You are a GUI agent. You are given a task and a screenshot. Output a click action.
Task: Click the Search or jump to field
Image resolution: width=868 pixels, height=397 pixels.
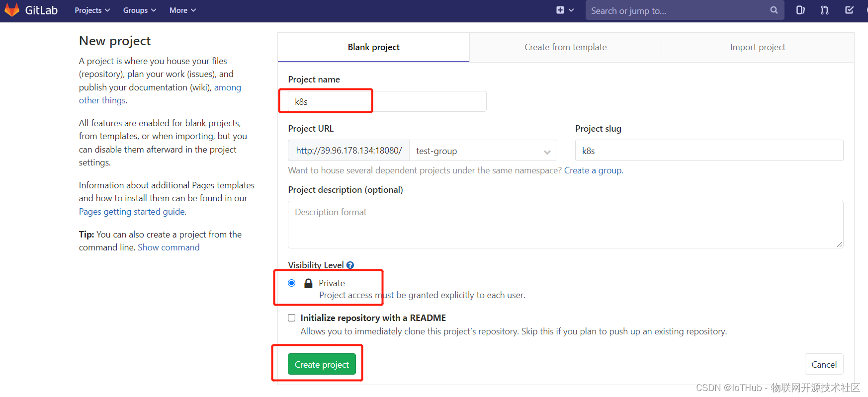pos(685,10)
